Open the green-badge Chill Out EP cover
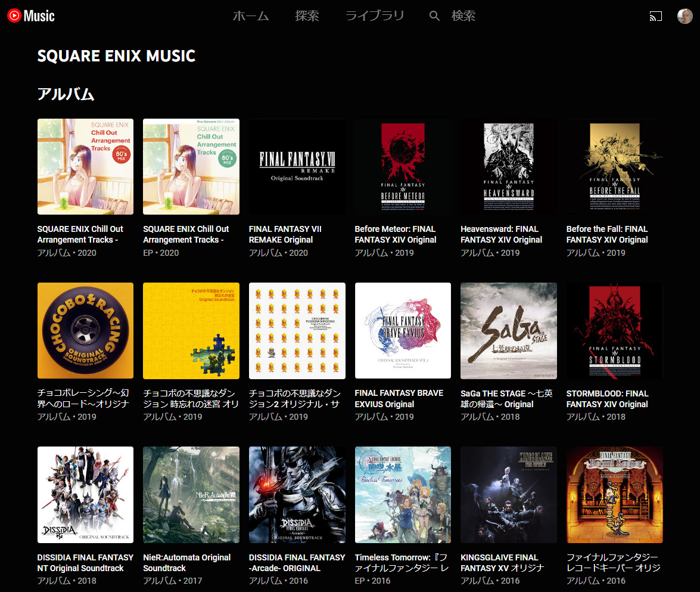Screen dimensions: 700x592 pos(191,167)
